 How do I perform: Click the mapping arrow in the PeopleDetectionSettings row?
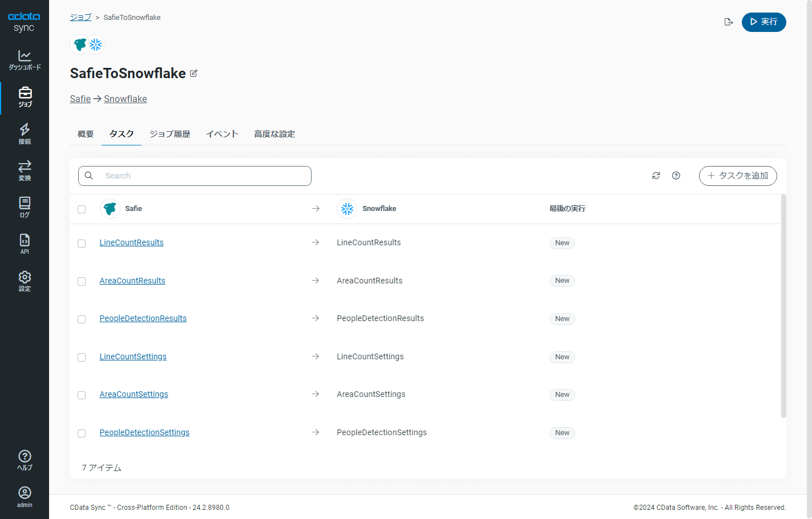(316, 432)
